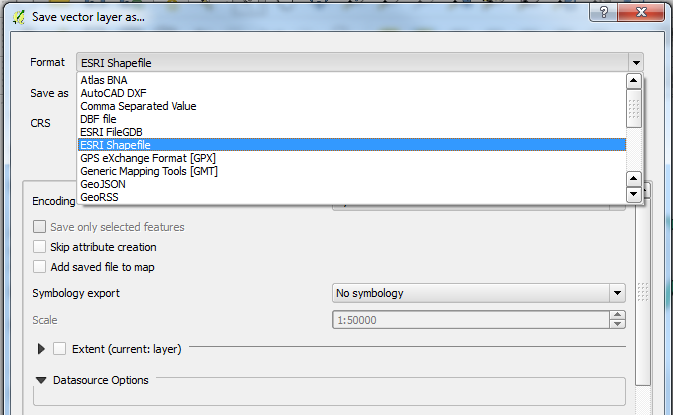Image resolution: width=673 pixels, height=415 pixels.
Task: Collapse the Datasource Options section
Action: pos(41,380)
